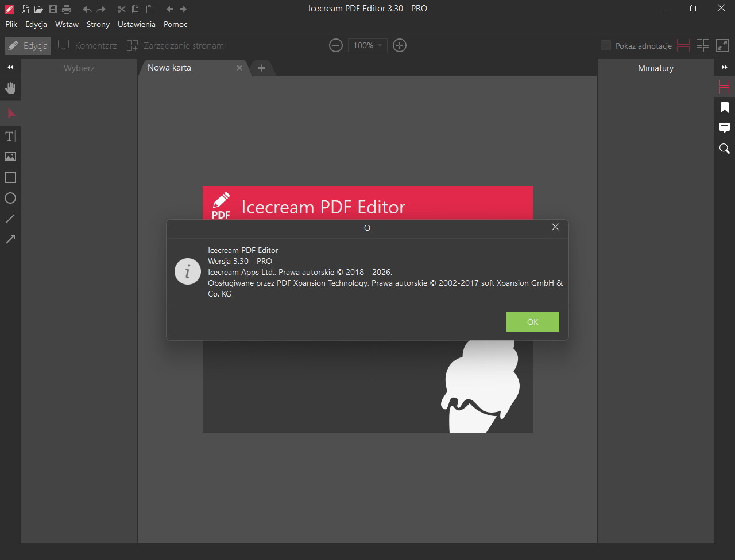Switch to single page view in top toolbar
Screen dimensions: 735x560
[x=683, y=45]
